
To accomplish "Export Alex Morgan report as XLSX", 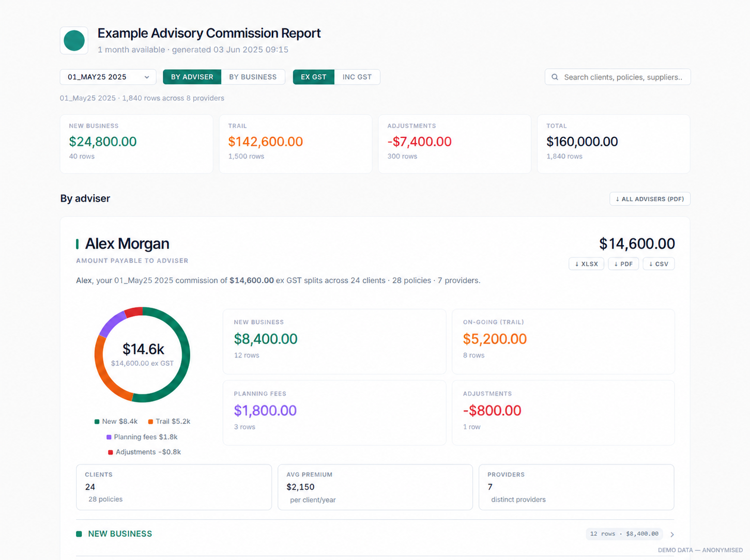I will point(586,263).
